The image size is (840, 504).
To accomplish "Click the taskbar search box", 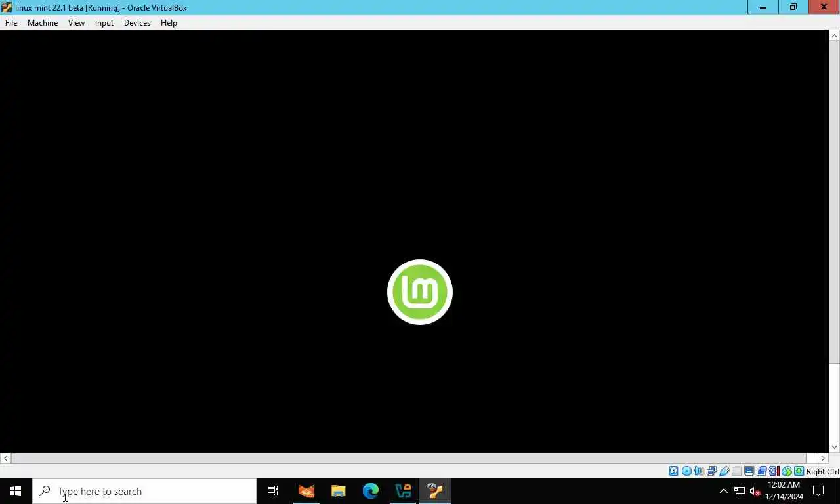I will click(x=144, y=491).
